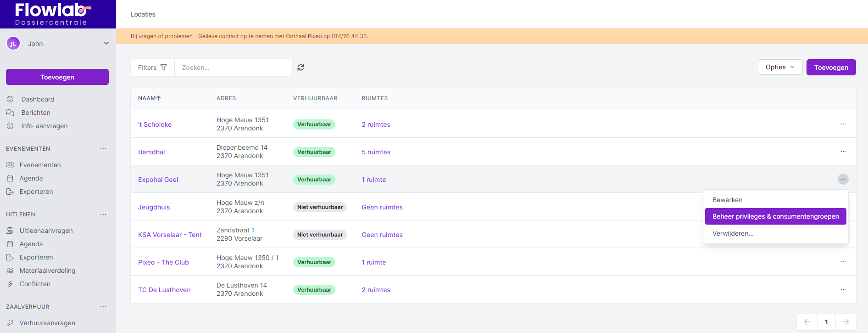The height and width of the screenshot is (333, 868).
Task: Expand the John user menu chevron
Action: [106, 44]
